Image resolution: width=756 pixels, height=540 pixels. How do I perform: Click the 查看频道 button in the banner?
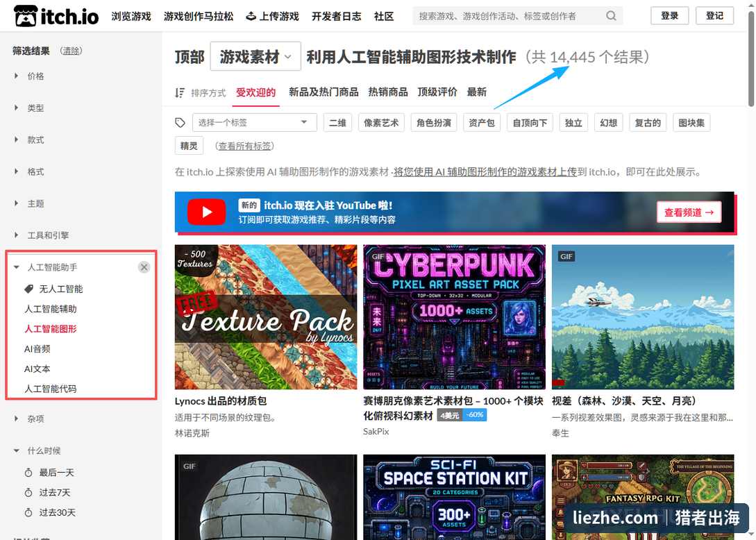(689, 212)
